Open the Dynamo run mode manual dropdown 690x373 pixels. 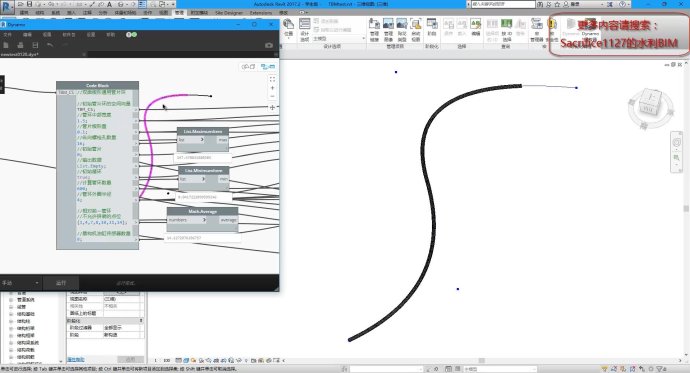pos(21,283)
